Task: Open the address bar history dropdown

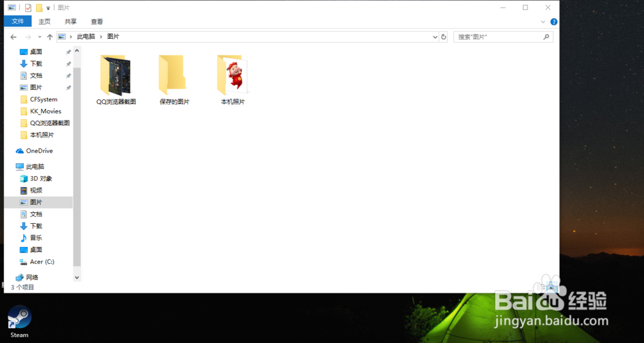Action: point(435,37)
